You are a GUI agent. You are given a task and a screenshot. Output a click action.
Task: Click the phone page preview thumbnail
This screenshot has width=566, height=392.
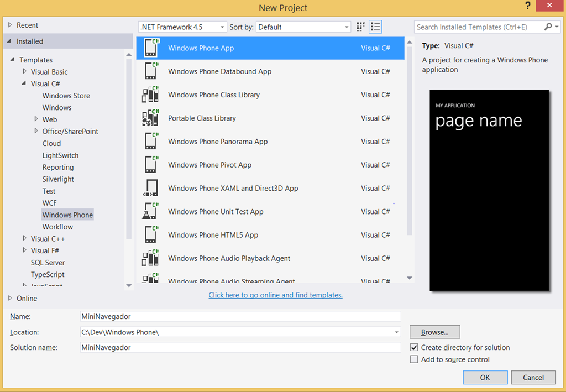tap(489, 190)
